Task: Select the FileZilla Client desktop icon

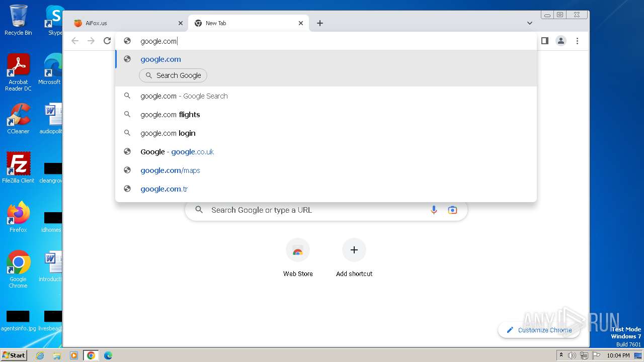Action: coord(18,167)
